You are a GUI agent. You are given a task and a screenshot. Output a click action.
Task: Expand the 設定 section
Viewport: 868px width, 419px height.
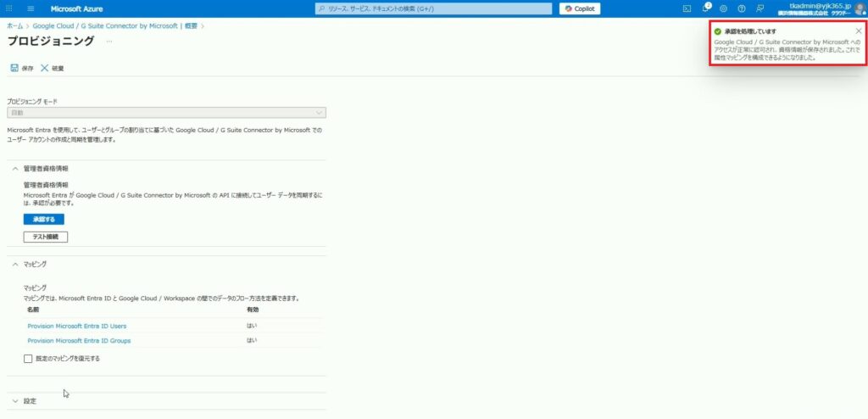click(x=16, y=400)
